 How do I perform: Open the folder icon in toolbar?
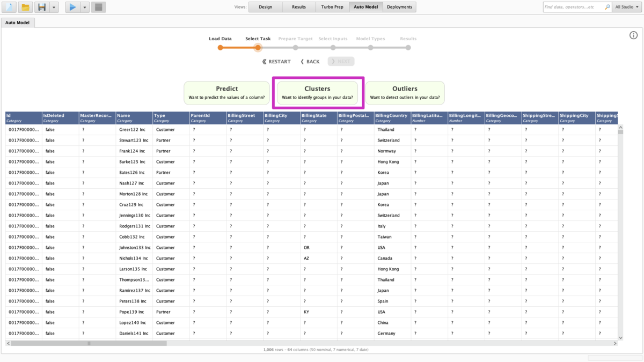tap(25, 7)
